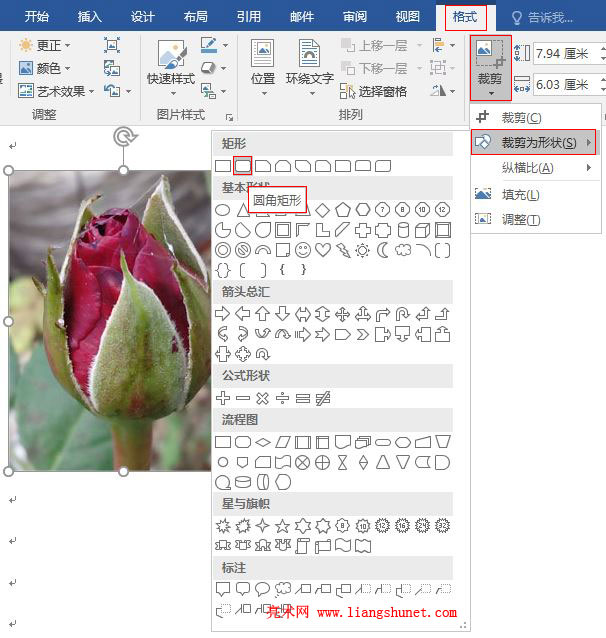The image size is (606, 638).
Task: Expand the Position (位置) dropdown
Action: click(x=263, y=68)
